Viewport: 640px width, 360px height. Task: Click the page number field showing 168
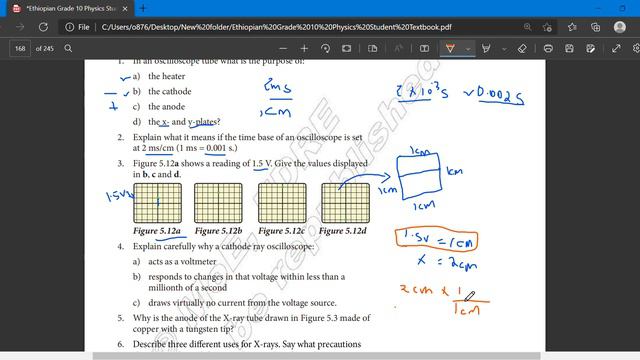pyautogui.click(x=20, y=49)
